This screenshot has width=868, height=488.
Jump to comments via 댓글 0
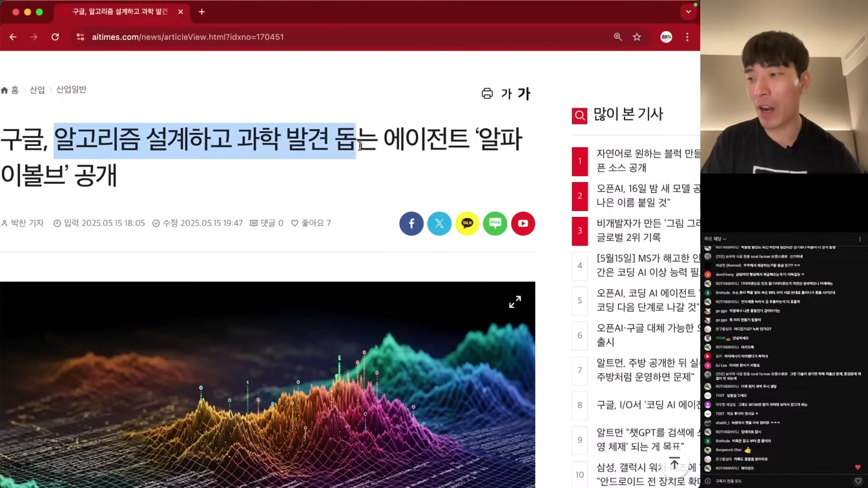pos(267,223)
